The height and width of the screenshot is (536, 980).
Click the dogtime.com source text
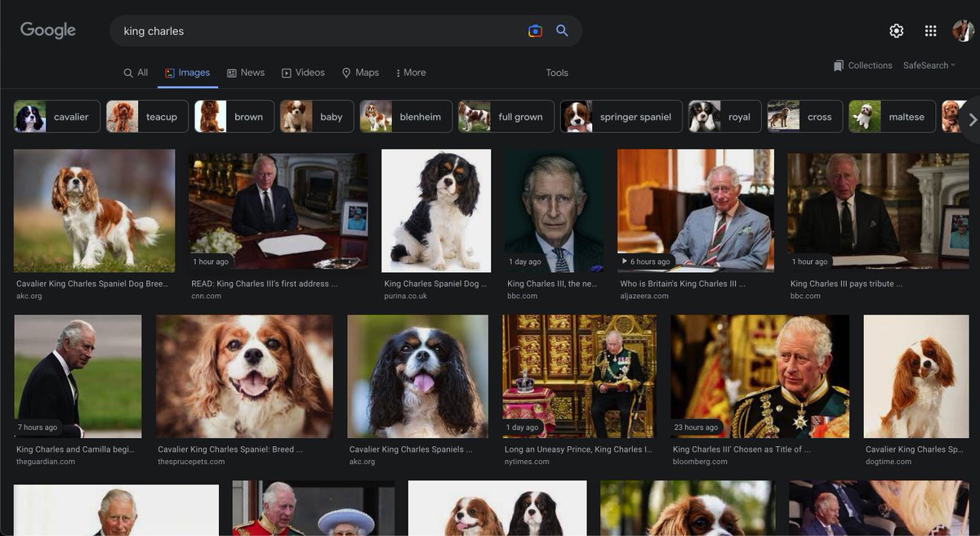pyautogui.click(x=889, y=462)
